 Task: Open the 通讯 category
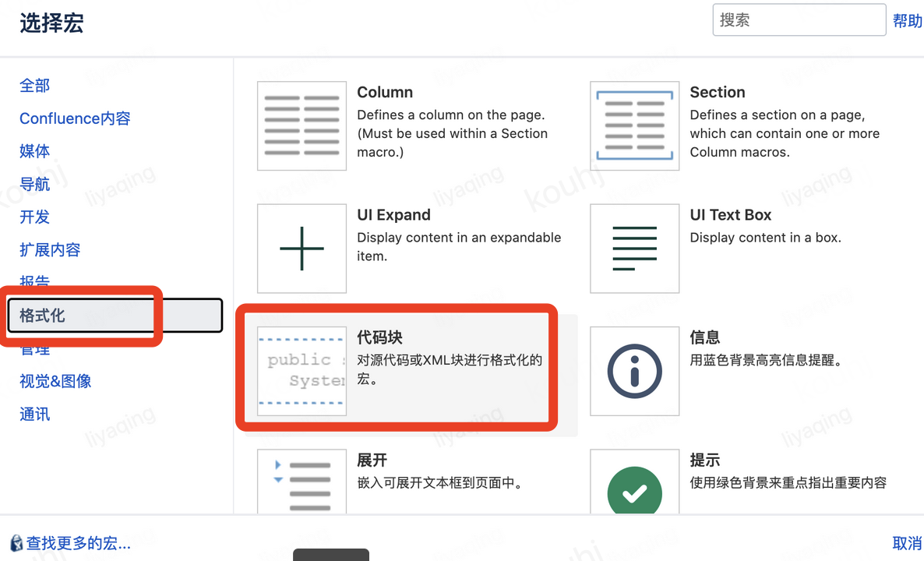point(34,414)
